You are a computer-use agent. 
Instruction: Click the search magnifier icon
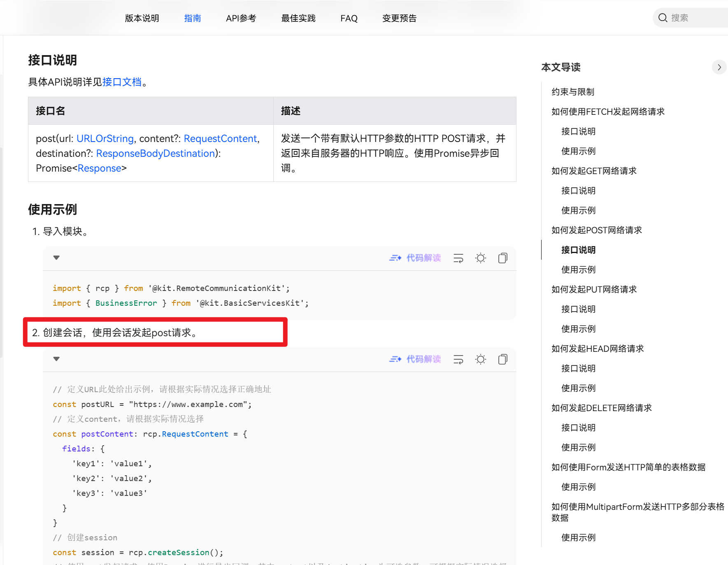[x=663, y=18]
